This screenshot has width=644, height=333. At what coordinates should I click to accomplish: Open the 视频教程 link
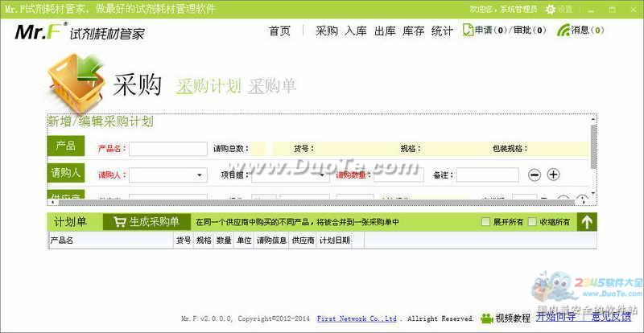tap(513, 319)
